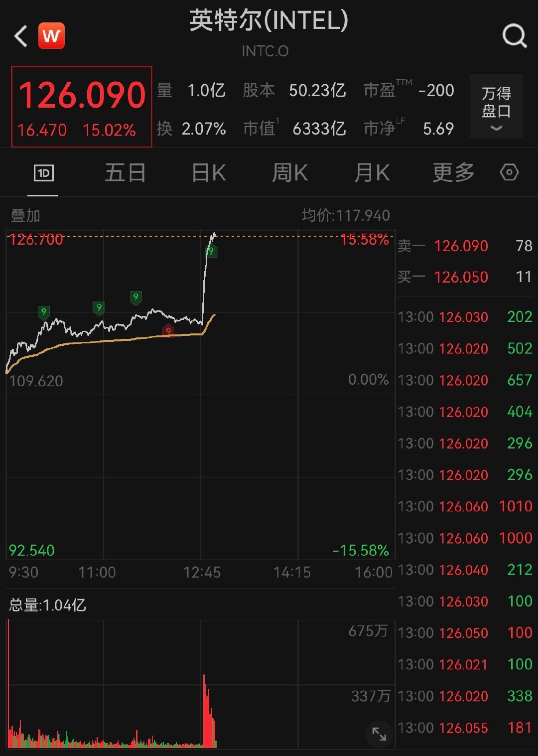Switch to the 五日 tab
538x756 pixels.
(125, 173)
